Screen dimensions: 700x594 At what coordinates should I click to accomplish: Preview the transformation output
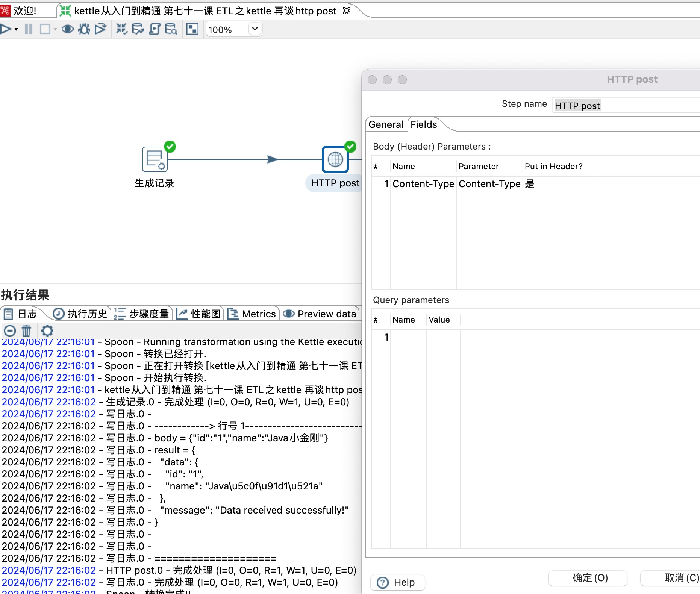pyautogui.click(x=68, y=29)
